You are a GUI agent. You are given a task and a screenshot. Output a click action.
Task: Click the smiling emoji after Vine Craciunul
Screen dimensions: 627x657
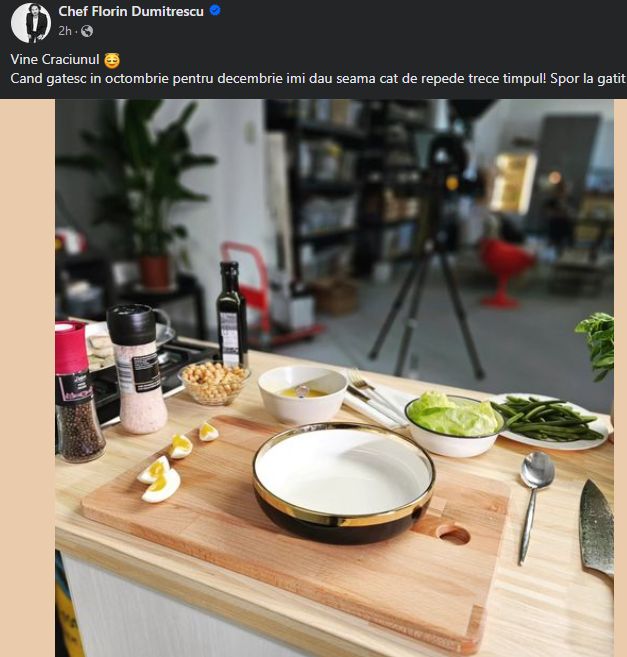click(112, 60)
